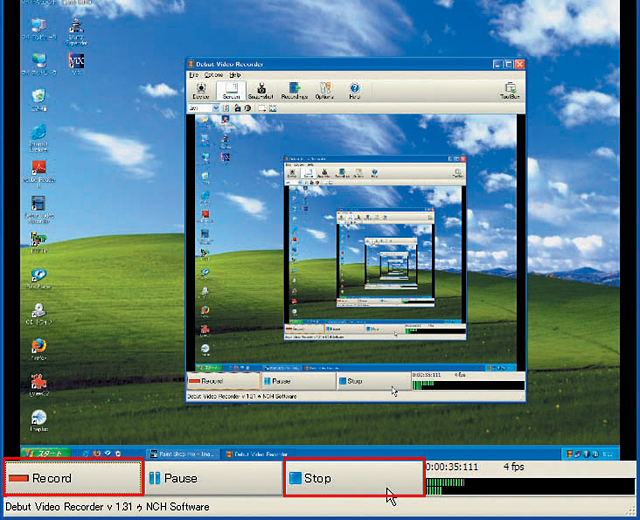
Task: Switch to Debut Video Recorder taskbar button
Action: [257, 454]
